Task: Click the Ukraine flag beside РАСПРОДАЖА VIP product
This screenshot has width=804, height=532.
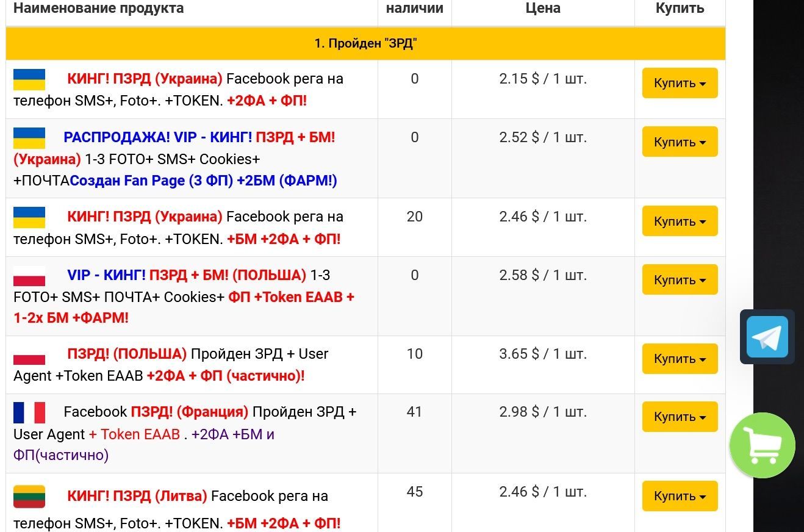Action: click(x=29, y=138)
